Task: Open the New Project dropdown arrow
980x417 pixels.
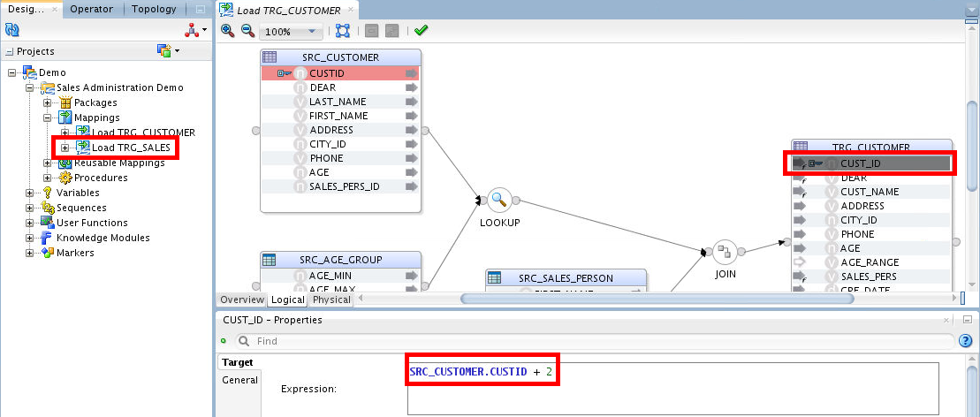Action: pos(177,50)
